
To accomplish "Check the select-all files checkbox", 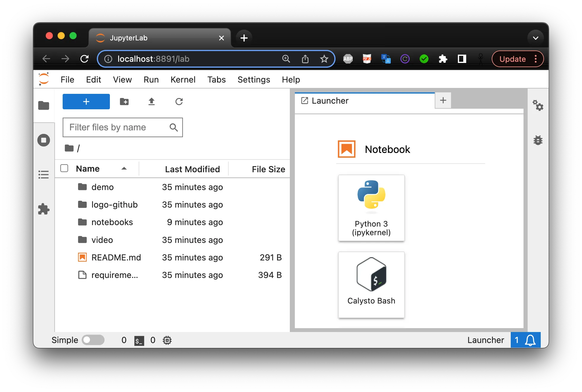I will tap(64, 168).
